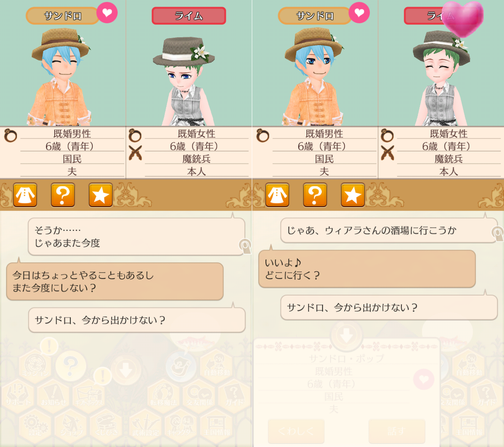Toggle the heart beside left サンドロ name
This screenshot has width=504, height=447.
107,13
